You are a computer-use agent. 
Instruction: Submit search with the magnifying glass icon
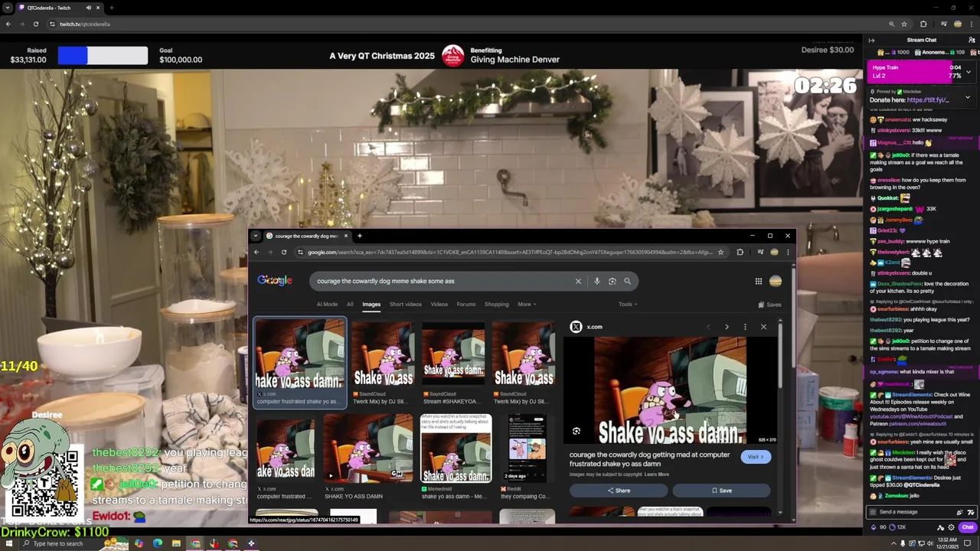(627, 281)
